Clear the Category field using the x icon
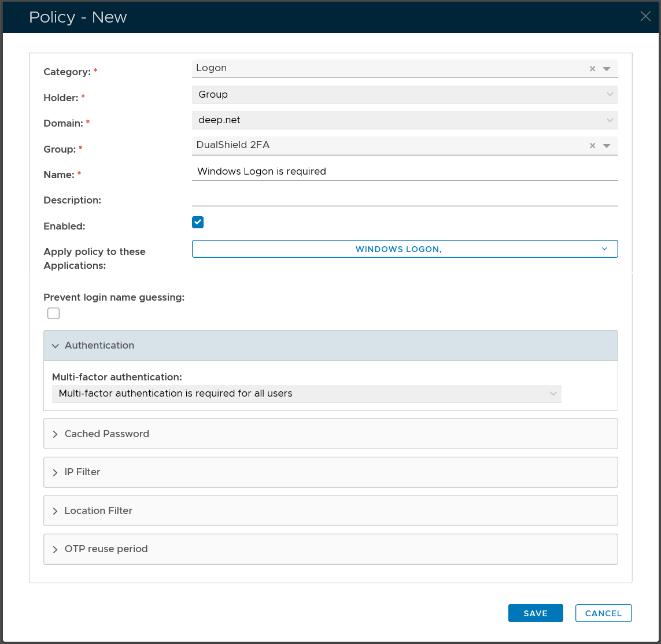The width and height of the screenshot is (661, 644). 592,69
